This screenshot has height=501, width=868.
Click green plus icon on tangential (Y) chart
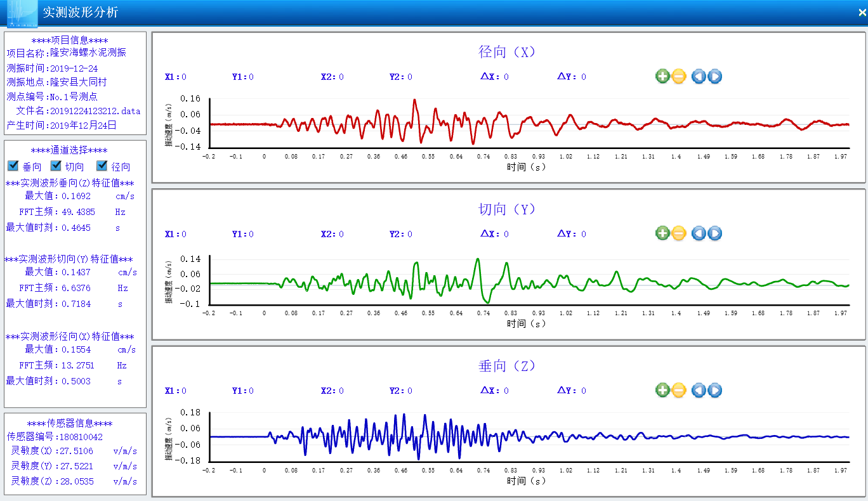(662, 233)
